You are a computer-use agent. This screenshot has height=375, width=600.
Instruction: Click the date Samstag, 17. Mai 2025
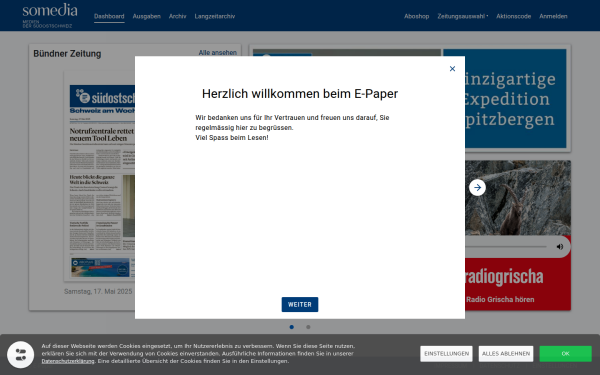(x=98, y=292)
